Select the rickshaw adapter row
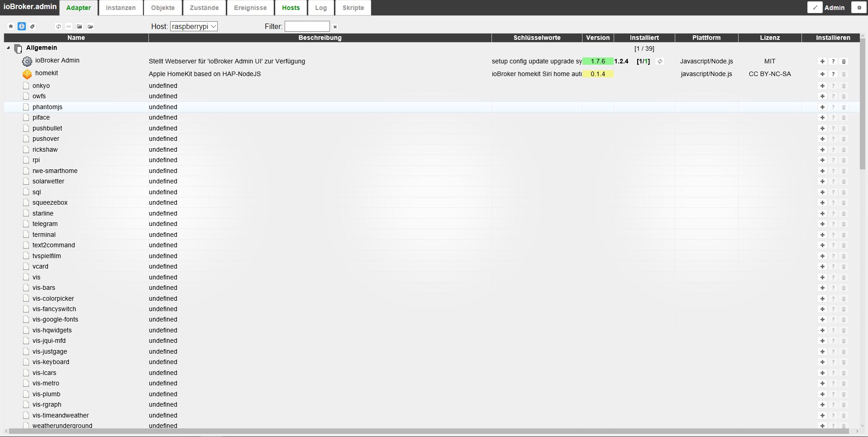This screenshot has height=437, width=868. [x=432, y=149]
